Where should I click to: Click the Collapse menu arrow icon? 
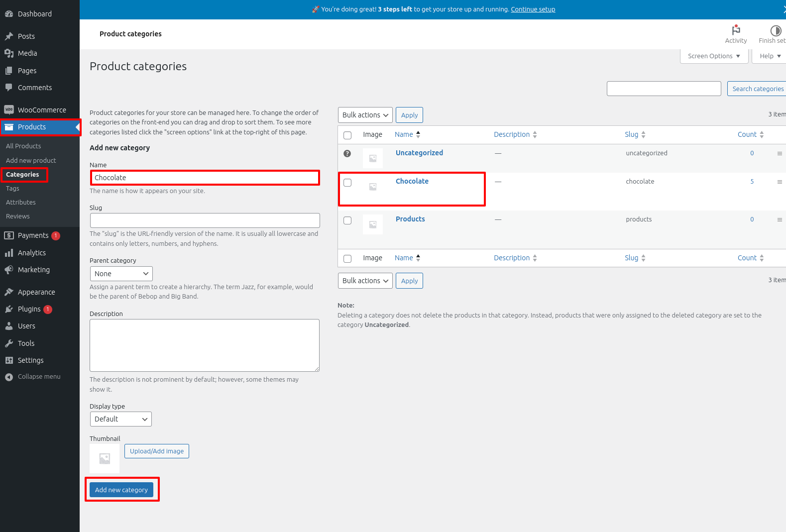(x=9, y=377)
